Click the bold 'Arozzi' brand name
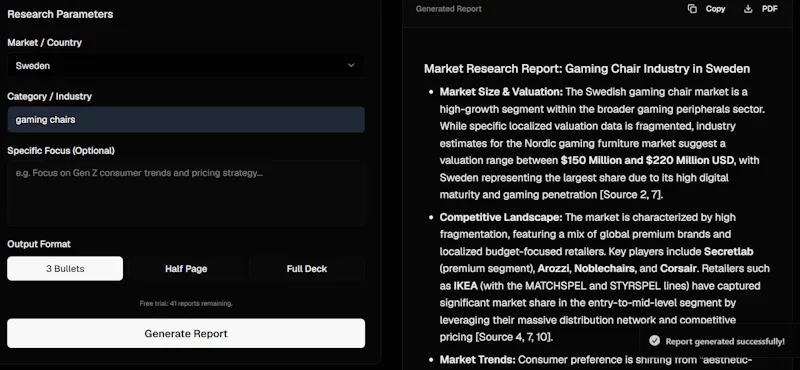This screenshot has height=370, width=800. [553, 268]
